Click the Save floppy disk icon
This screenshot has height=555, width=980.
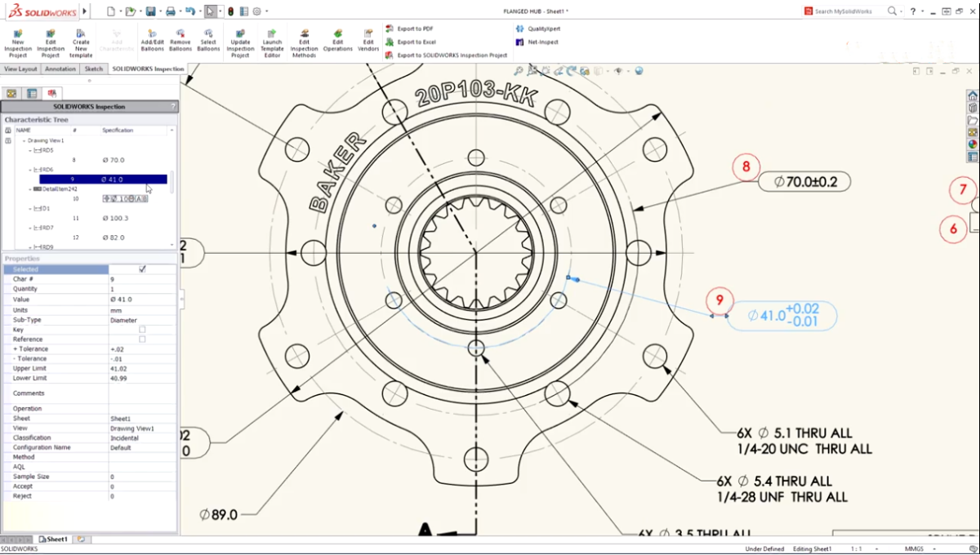click(150, 11)
